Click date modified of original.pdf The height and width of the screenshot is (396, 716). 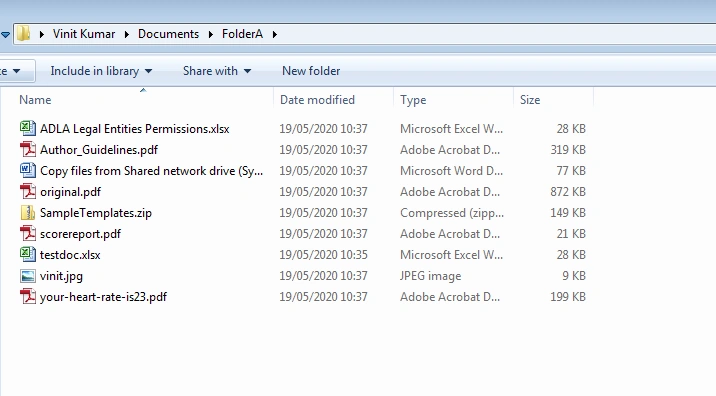[323, 192]
